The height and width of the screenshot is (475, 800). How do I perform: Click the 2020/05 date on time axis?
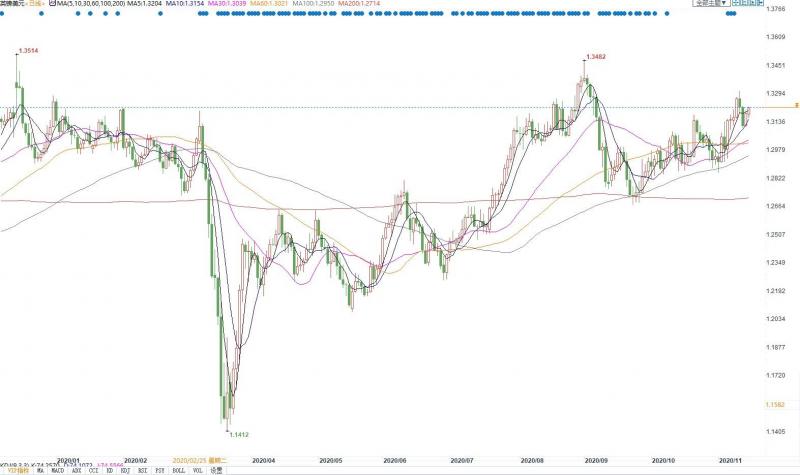tap(331, 460)
